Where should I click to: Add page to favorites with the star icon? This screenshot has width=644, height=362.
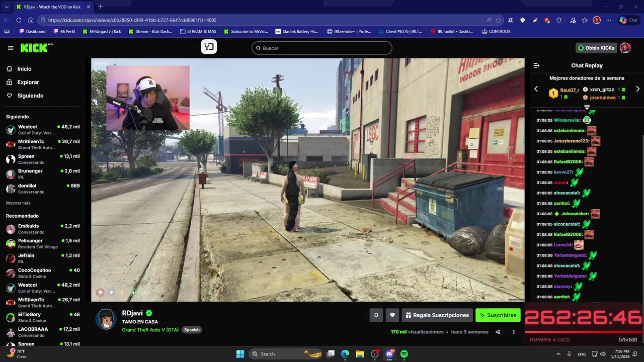[x=499, y=20]
